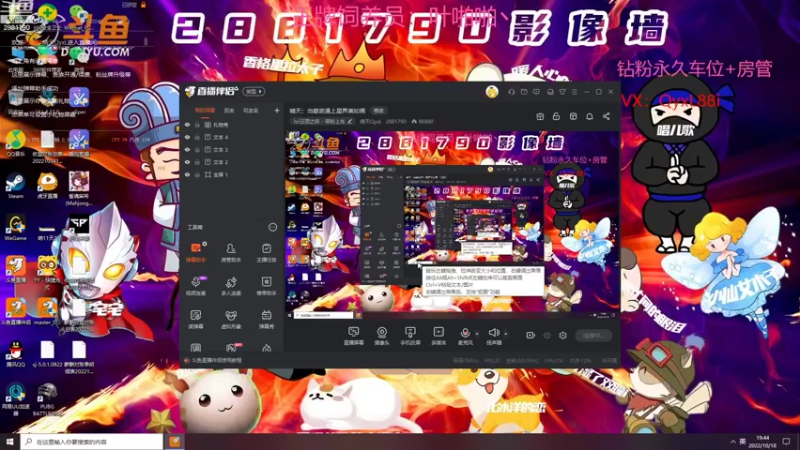800x450 pixels.
Task: Toggle the lock on the 文本 2 layer
Action: (197, 162)
